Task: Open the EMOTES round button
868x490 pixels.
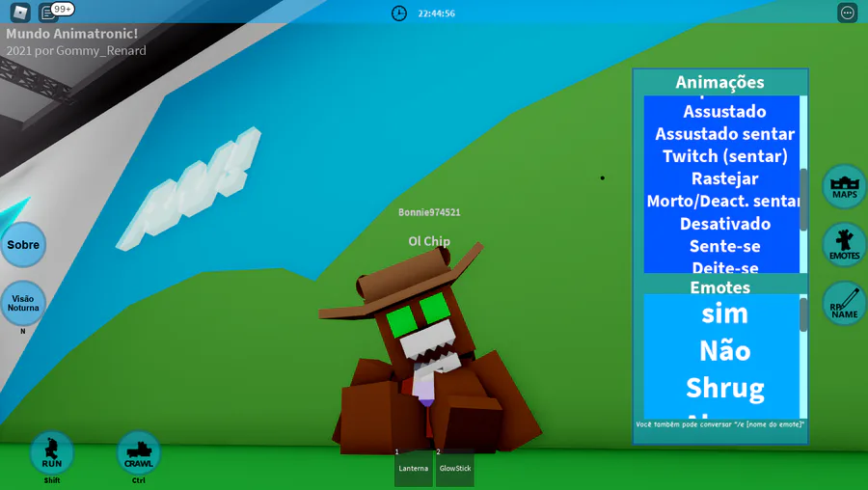Action: (844, 245)
